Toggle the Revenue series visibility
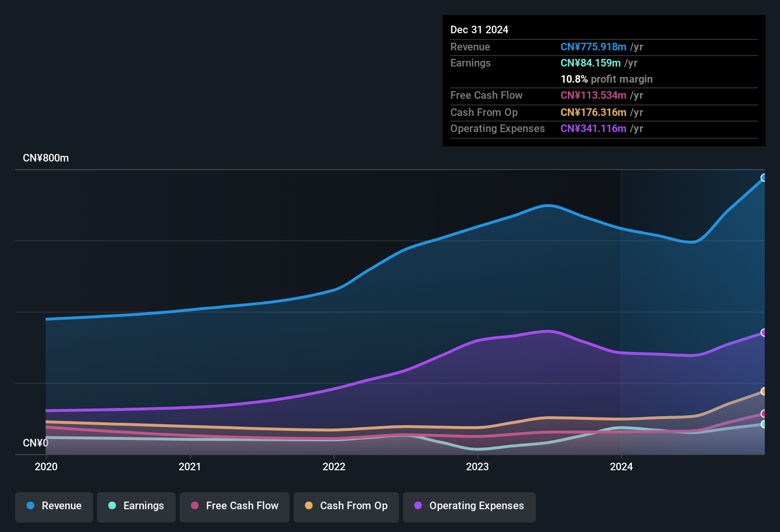780x532 pixels. pyautogui.click(x=54, y=506)
